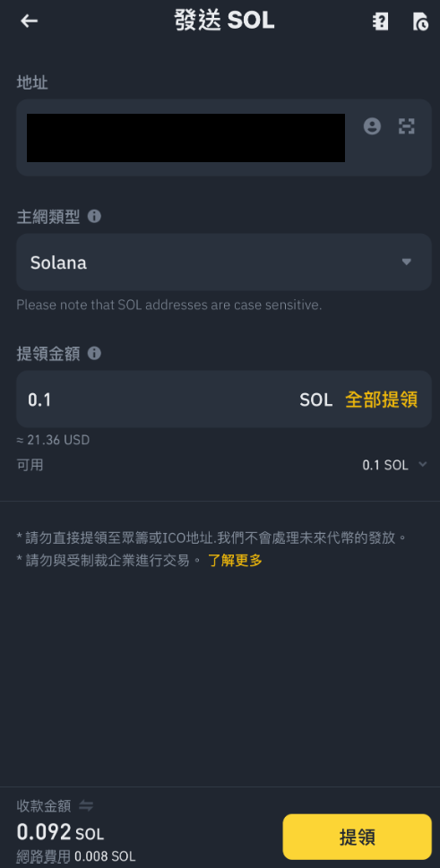Screen dimensions: 440x868
Task: Tap the 網路費用 0.008 SOL fee text
Action: point(76,856)
